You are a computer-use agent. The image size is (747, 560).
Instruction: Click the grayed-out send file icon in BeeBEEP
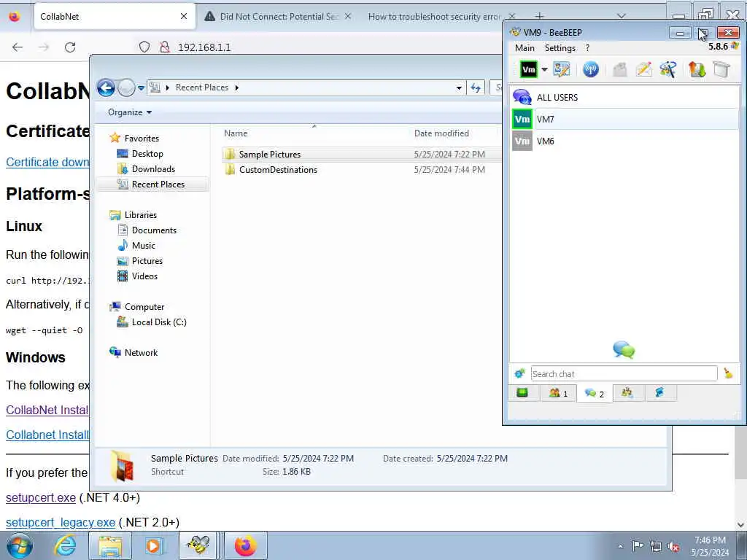pyautogui.click(x=619, y=69)
